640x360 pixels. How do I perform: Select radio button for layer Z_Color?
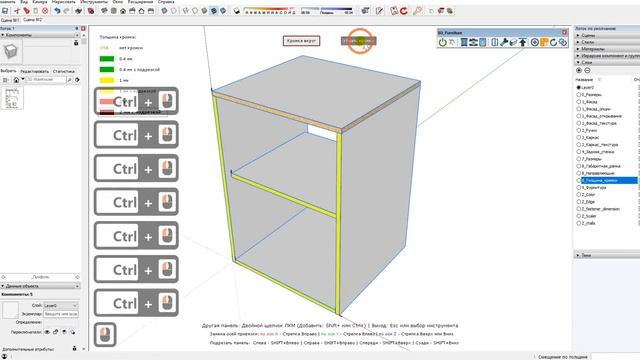[x=578, y=194]
